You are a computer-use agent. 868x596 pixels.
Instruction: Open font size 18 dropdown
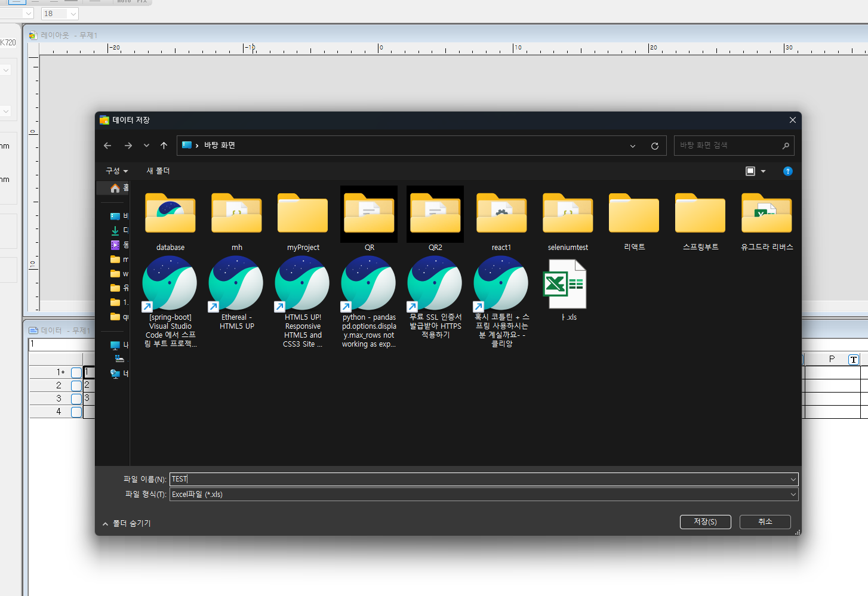[x=73, y=14]
